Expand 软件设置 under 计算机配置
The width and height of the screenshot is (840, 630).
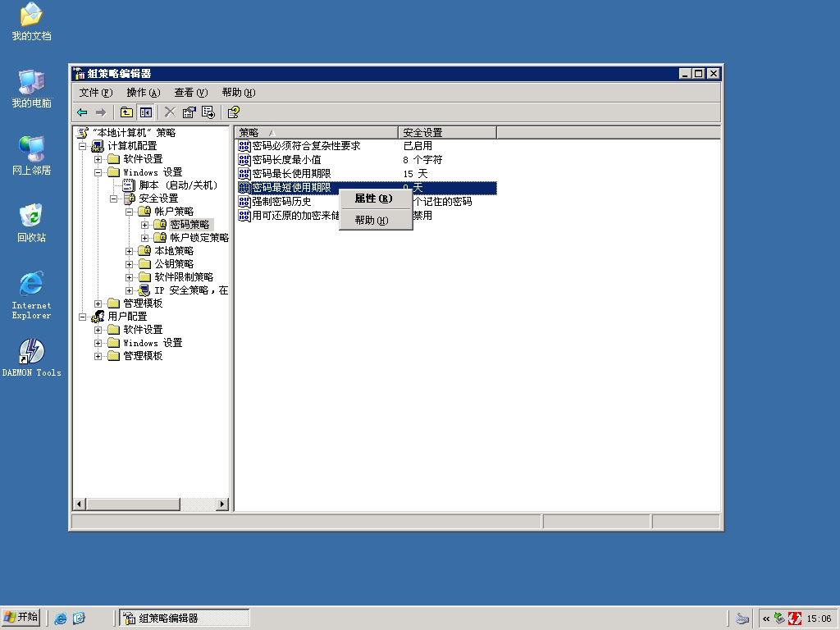click(98, 159)
